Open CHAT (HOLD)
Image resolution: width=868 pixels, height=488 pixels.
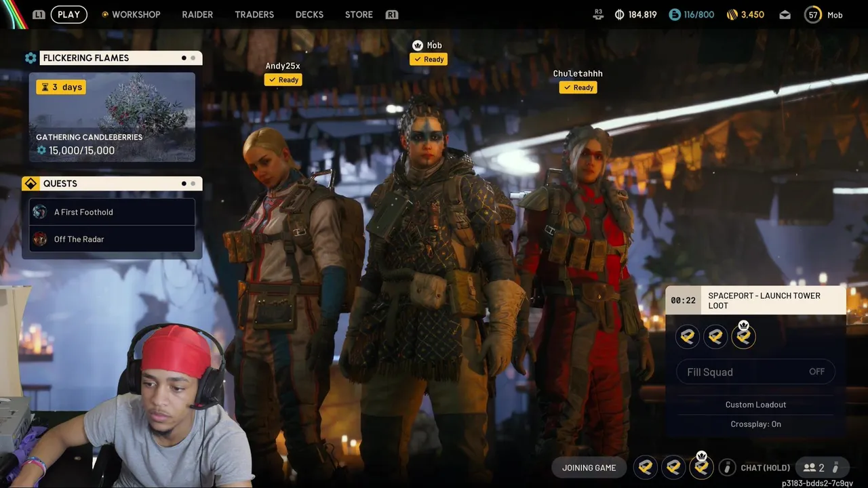(x=766, y=468)
